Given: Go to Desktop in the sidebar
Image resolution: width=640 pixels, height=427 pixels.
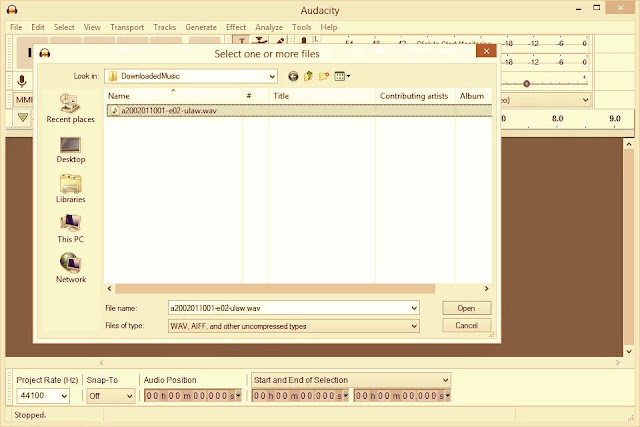Looking at the screenshot, I should tap(71, 150).
